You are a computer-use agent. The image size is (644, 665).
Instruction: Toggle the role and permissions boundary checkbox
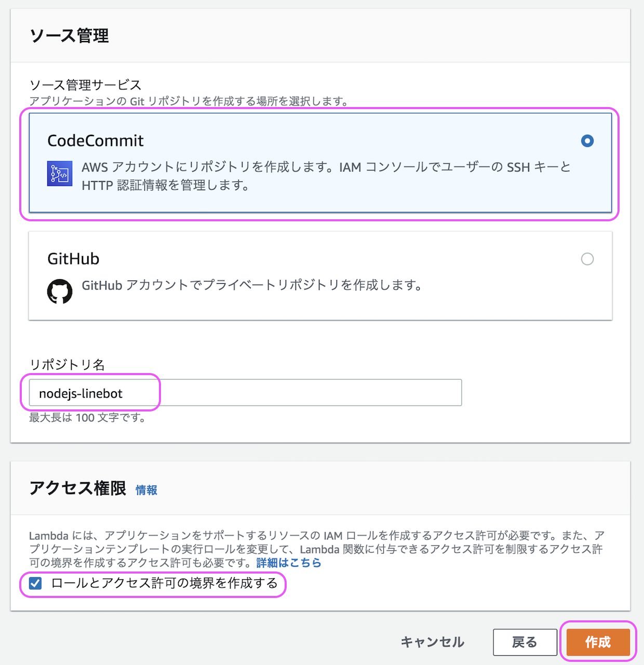pos(35,583)
